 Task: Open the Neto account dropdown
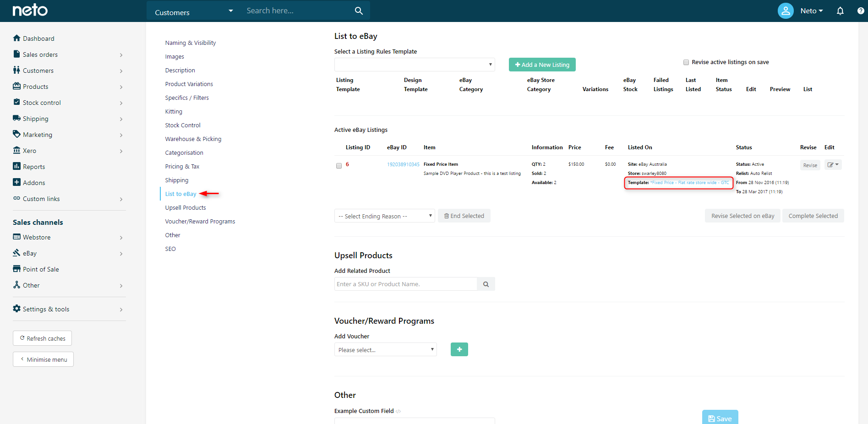point(812,11)
